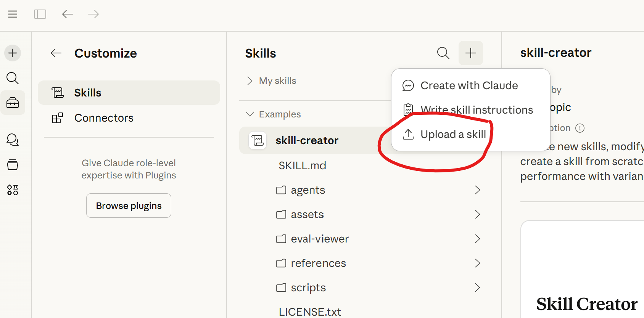
Task: Open search from the left sidebar
Action: (x=13, y=78)
